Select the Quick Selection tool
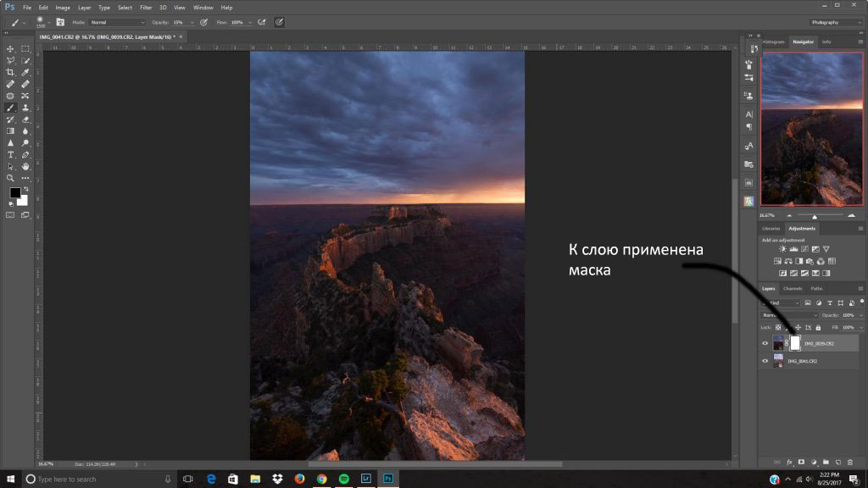 point(25,60)
